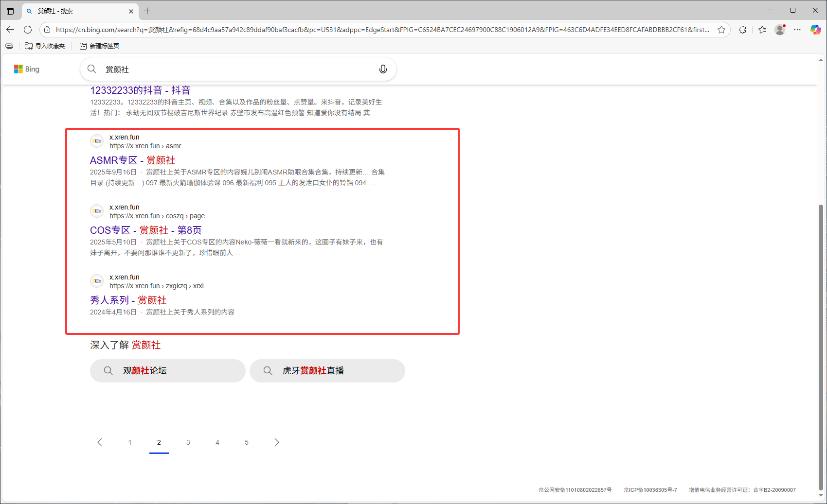Select the 赏颜社 - 搜索 tab

pos(78,11)
